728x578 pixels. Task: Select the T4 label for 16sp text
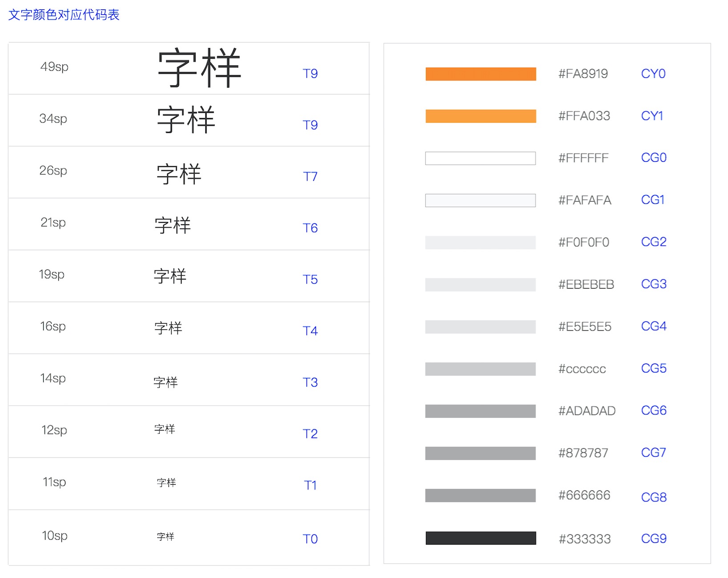[311, 331]
